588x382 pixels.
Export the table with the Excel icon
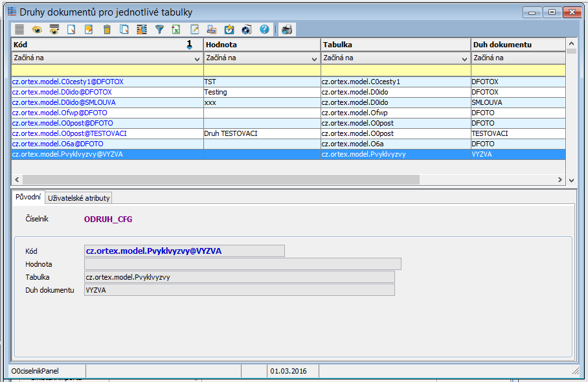tap(176, 29)
